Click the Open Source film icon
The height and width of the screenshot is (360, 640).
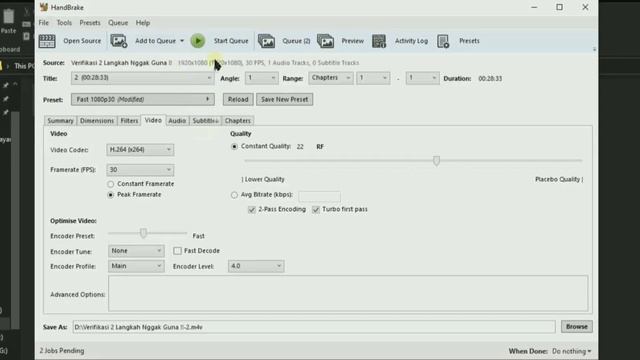click(x=47, y=41)
